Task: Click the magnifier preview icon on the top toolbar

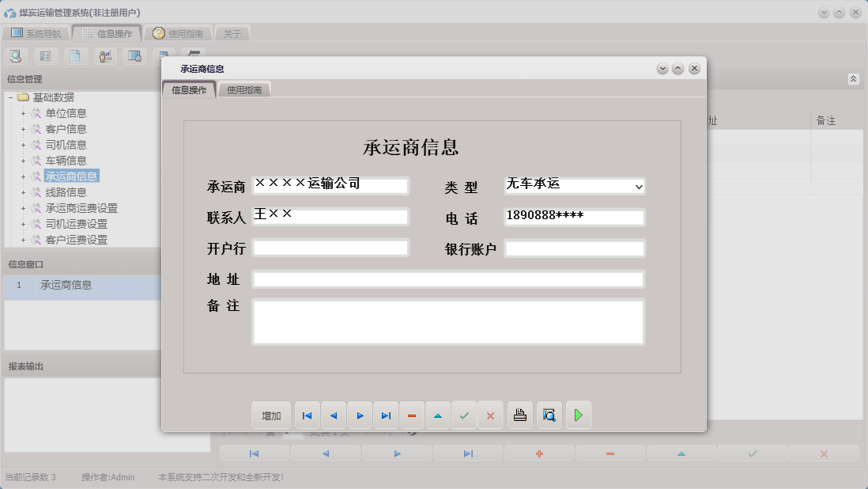Action: (x=16, y=55)
